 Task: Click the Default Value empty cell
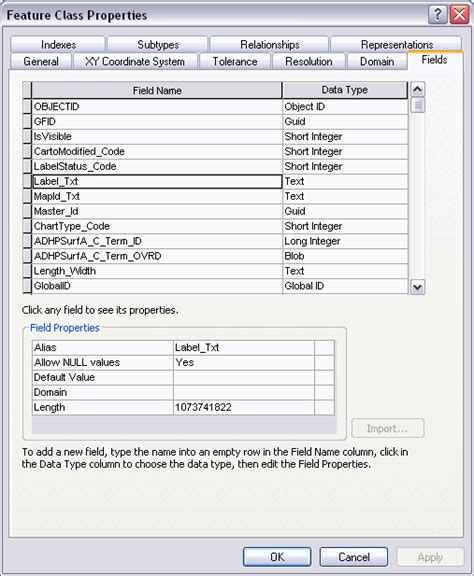[x=244, y=378]
